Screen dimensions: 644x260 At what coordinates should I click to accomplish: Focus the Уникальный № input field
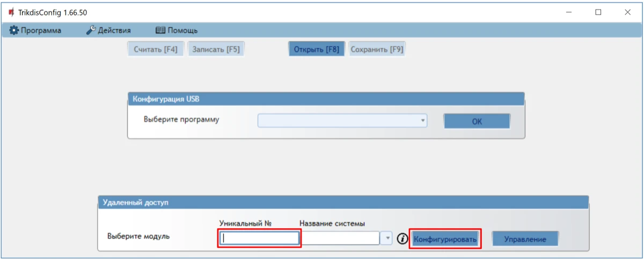(260, 239)
